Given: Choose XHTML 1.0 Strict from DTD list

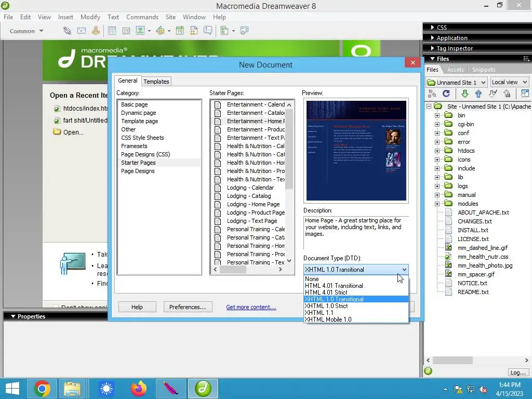Looking at the screenshot, I should click(x=356, y=305).
